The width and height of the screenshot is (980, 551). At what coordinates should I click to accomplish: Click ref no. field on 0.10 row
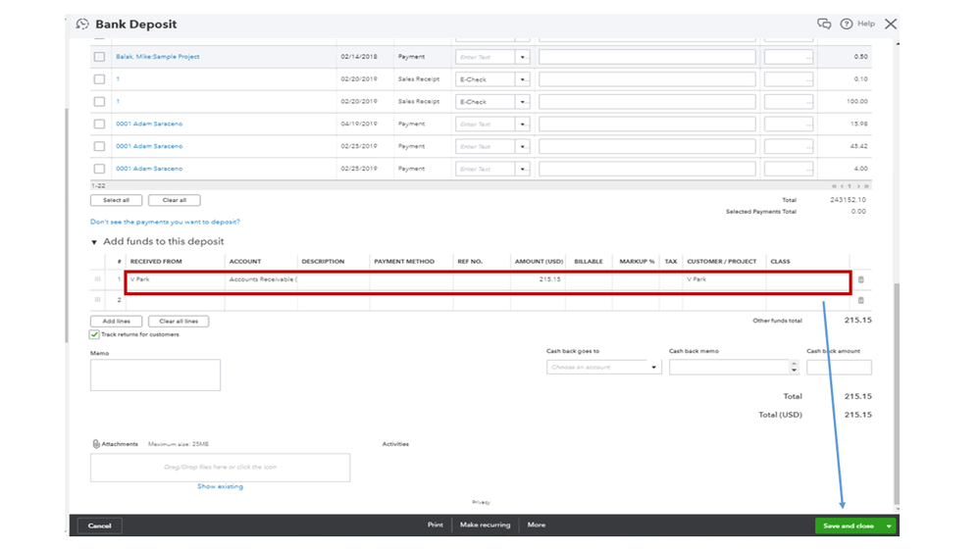tap(789, 79)
